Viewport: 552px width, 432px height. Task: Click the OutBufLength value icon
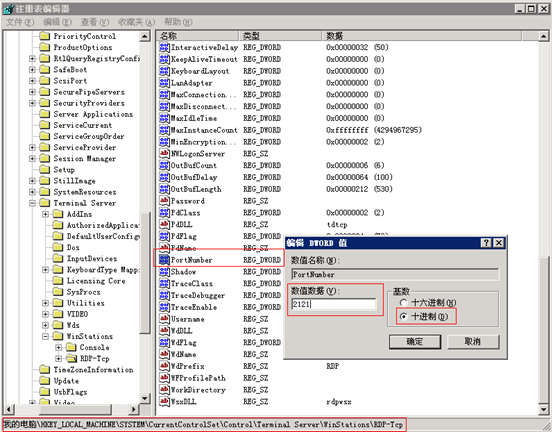point(164,189)
